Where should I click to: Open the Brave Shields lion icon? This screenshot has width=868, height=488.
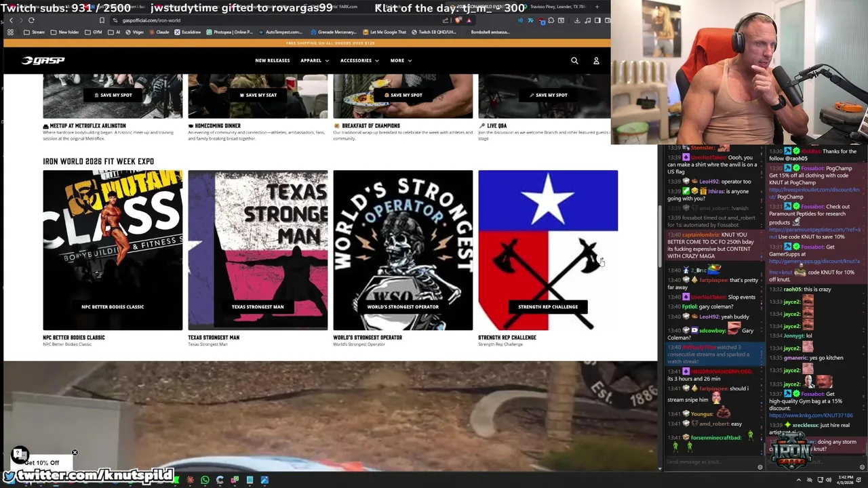click(459, 20)
